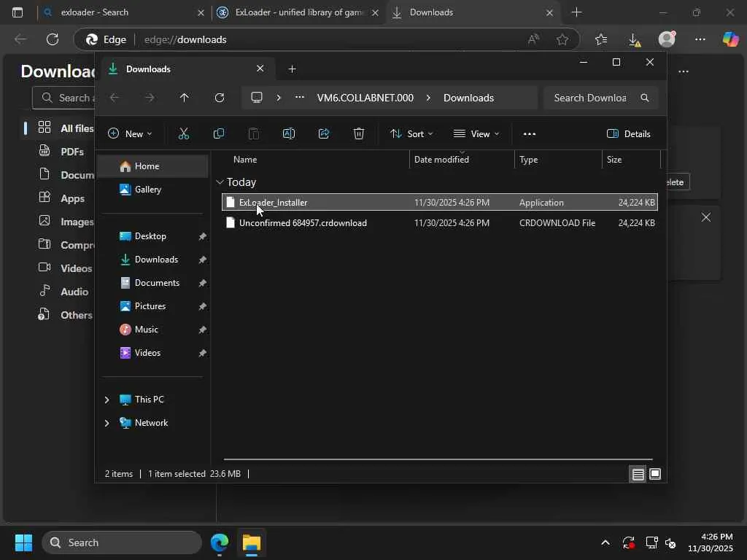
Task: Switch to details list view icon in status bar
Action: pos(638,474)
